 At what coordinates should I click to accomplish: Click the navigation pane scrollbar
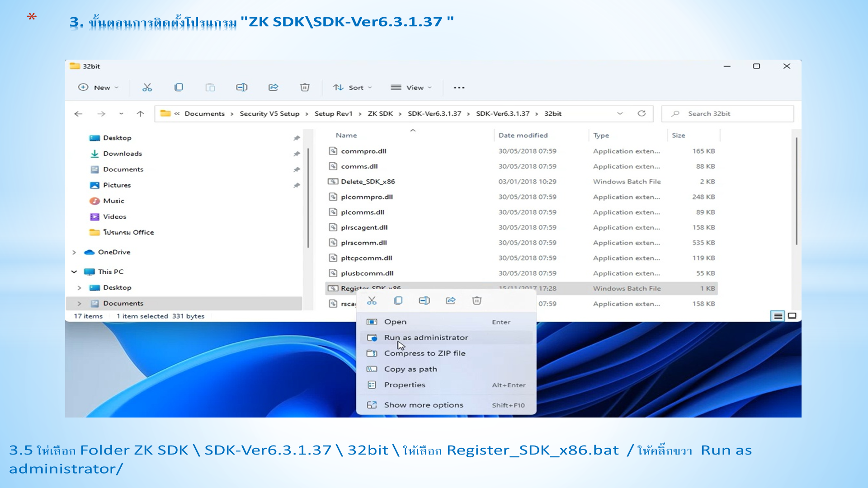point(308,198)
